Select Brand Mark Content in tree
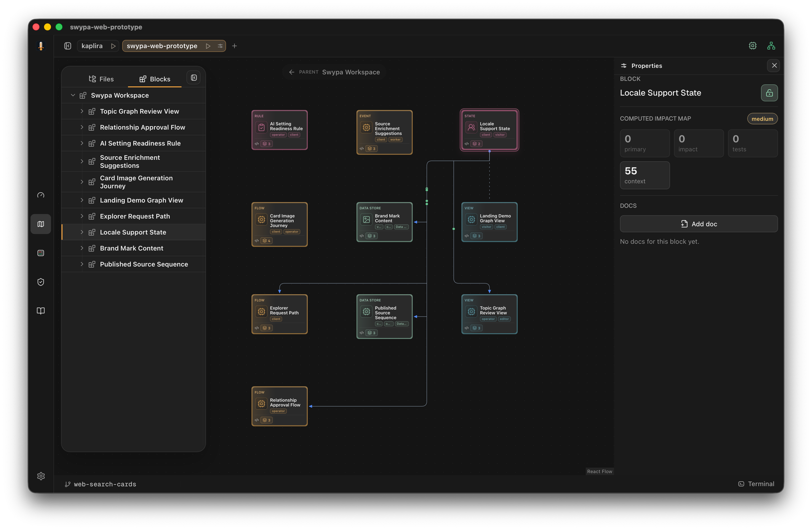This screenshot has width=812, height=530. [x=133, y=248]
